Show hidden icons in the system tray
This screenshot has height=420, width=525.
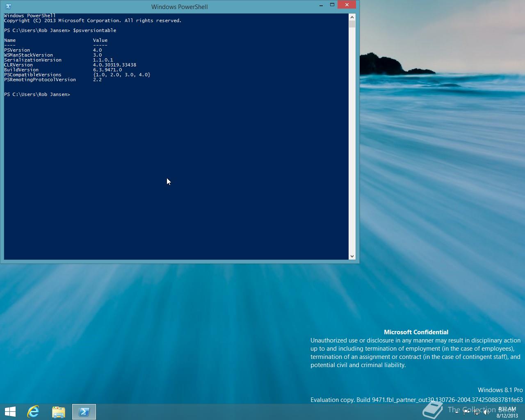point(457,412)
